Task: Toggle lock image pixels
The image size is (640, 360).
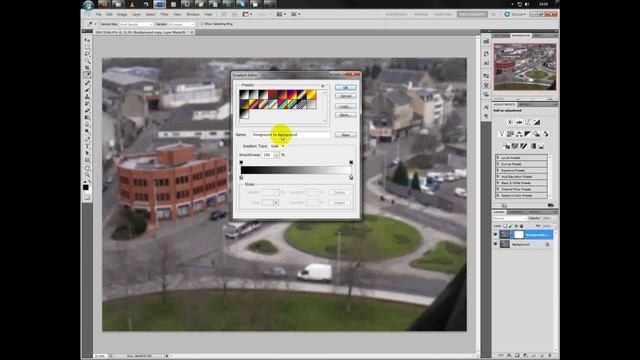Action: click(511, 226)
